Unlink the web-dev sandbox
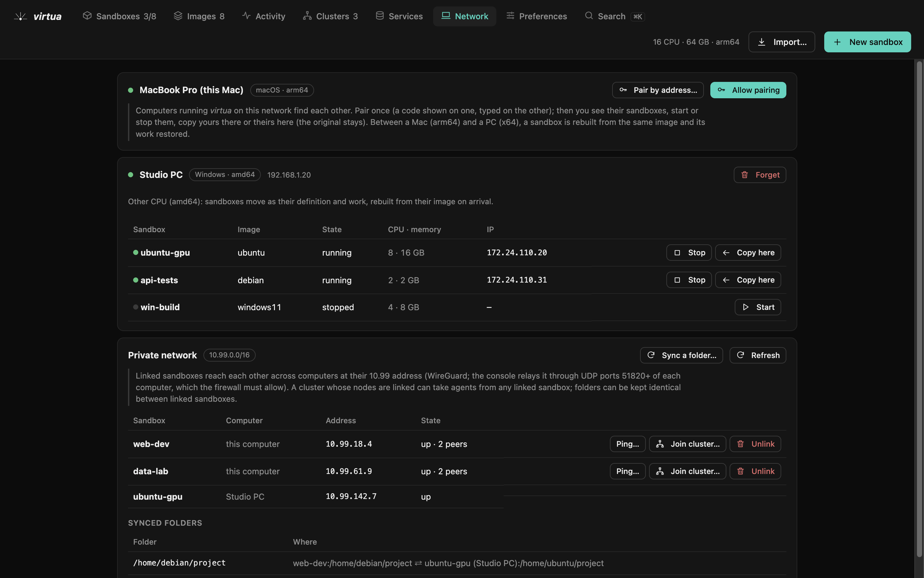The height and width of the screenshot is (578, 924). 755,444
